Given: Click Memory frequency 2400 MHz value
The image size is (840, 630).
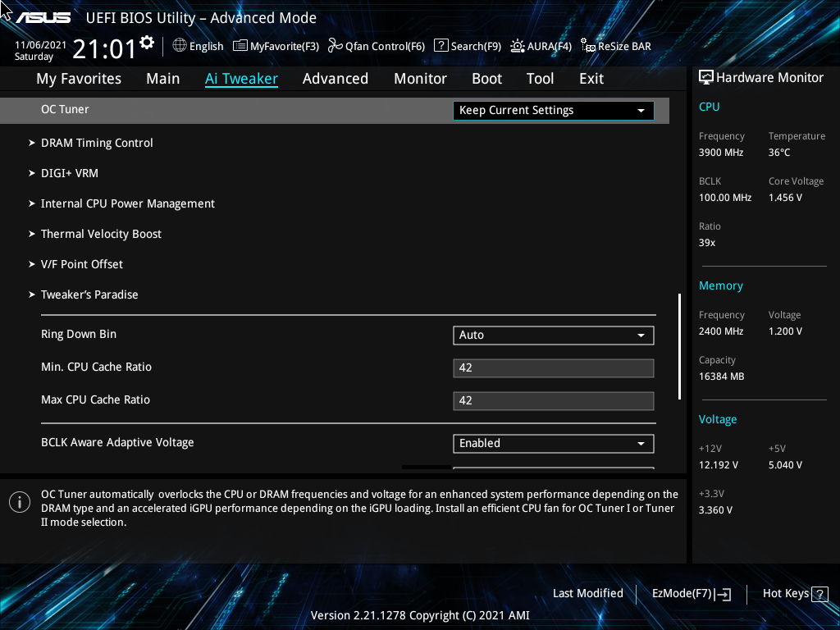Looking at the screenshot, I should 721,331.
